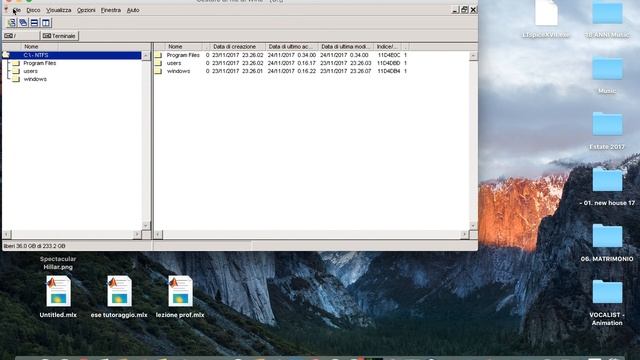Select users in the left tree
640x360 pixels.
(31, 71)
